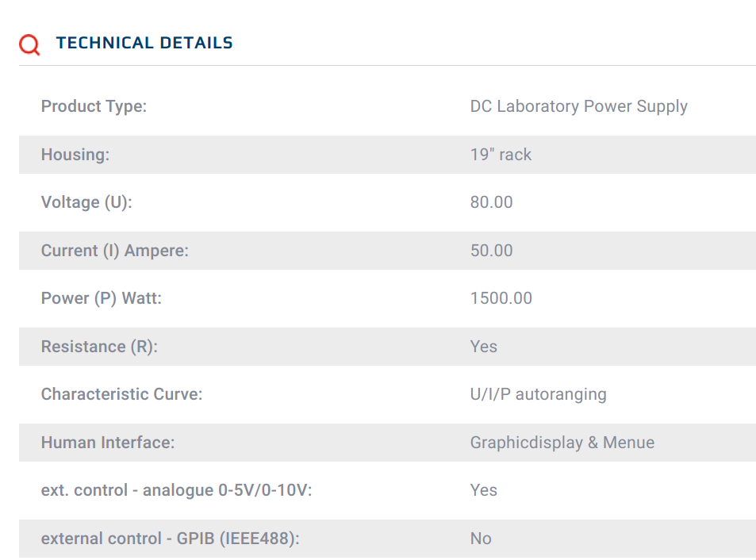Select the Current (I) Ampere label

tap(115, 251)
